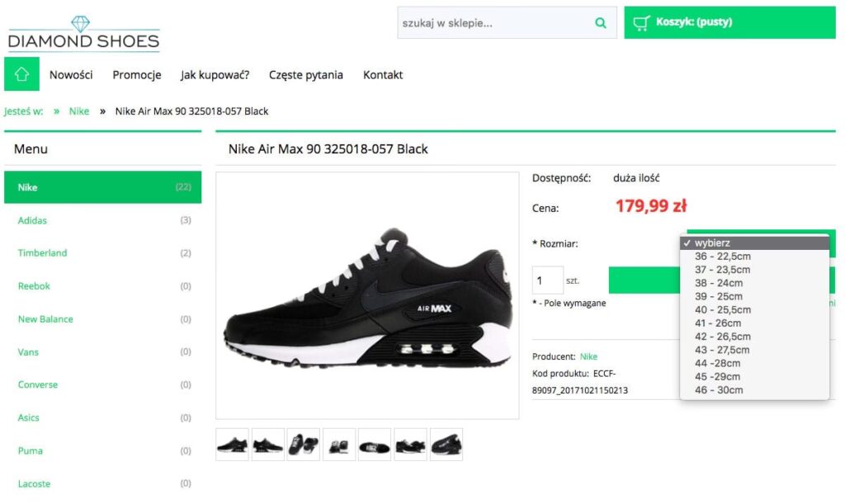Open the Promocje menu item

137,75
